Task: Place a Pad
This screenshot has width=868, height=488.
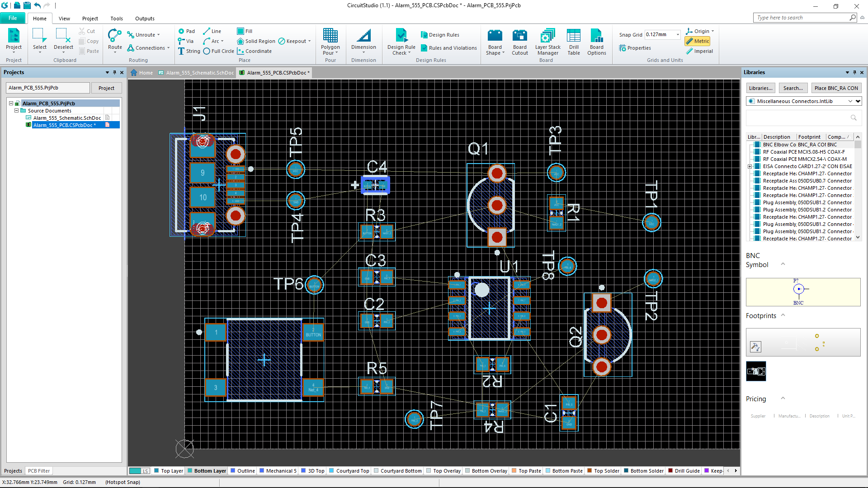Action: coord(186,31)
